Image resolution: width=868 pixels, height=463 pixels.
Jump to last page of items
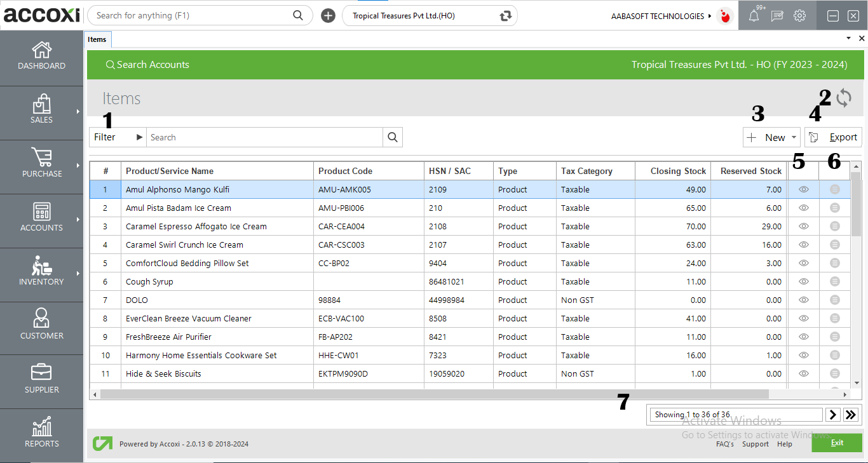click(851, 415)
